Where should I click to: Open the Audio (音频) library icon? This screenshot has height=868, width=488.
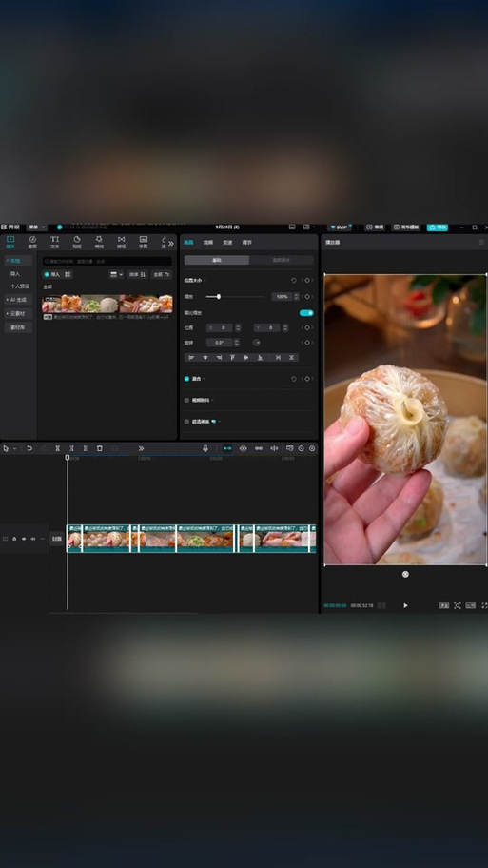(x=32, y=242)
